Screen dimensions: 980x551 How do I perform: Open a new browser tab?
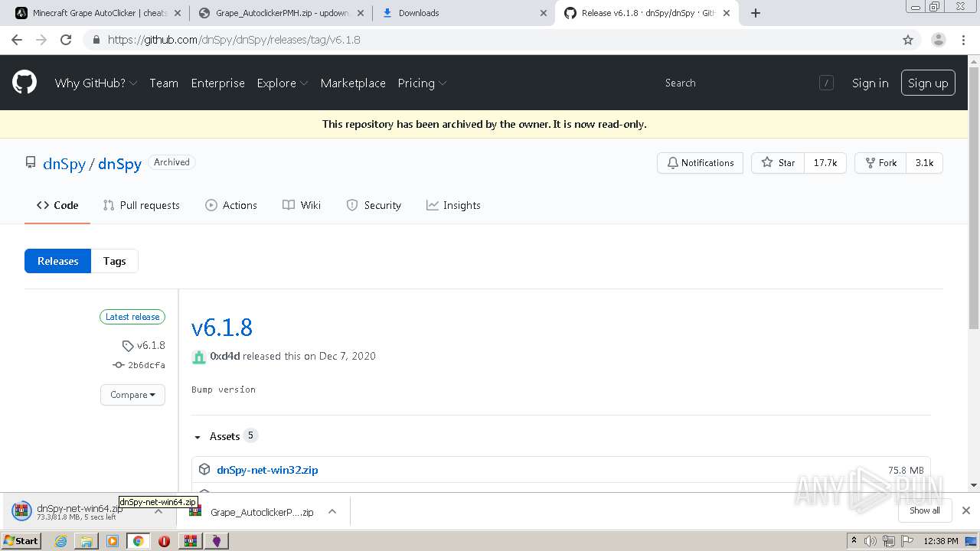click(756, 13)
